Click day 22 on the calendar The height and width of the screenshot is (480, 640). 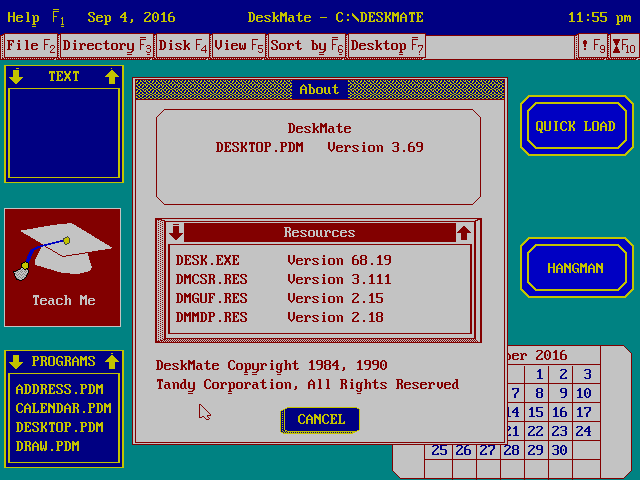pyautogui.click(x=536, y=431)
